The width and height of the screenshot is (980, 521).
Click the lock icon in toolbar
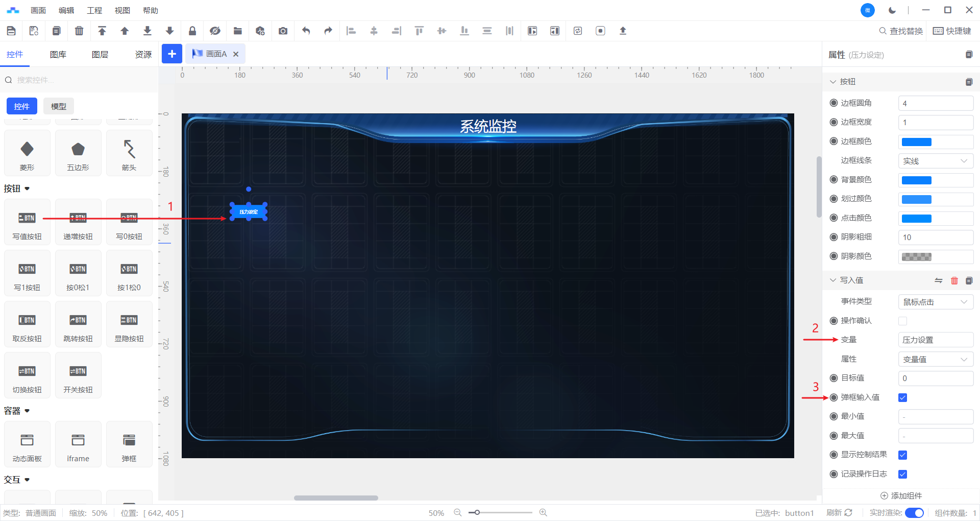[x=192, y=31]
